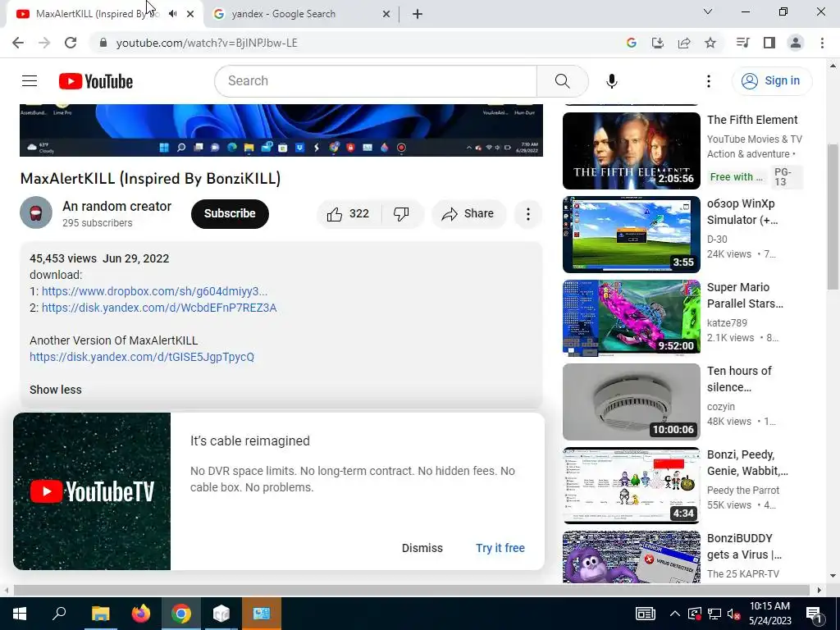Like the video with thumbs up
840x630 pixels.
coord(349,214)
